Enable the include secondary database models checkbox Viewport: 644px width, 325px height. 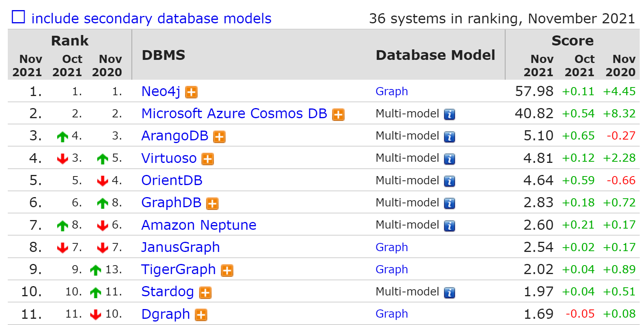click(18, 17)
